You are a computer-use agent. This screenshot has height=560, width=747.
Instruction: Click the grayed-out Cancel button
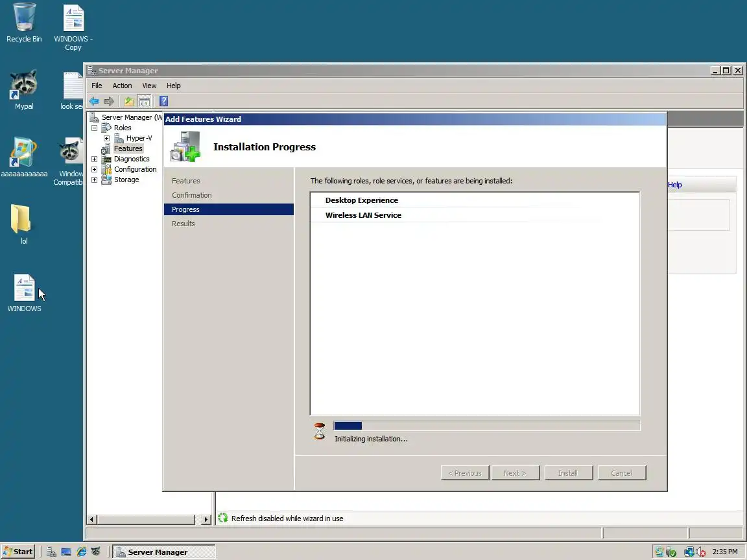[x=622, y=473]
